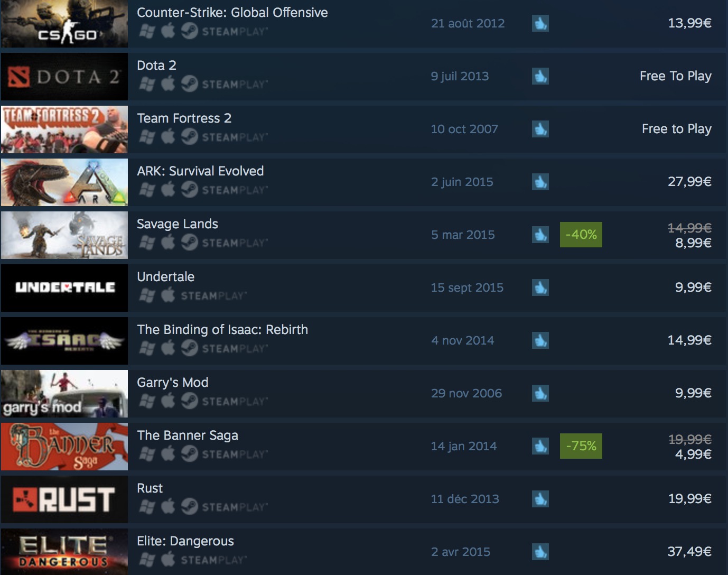Click the Savage Lands game title
Viewport: 728px width, 575px height.
click(178, 224)
